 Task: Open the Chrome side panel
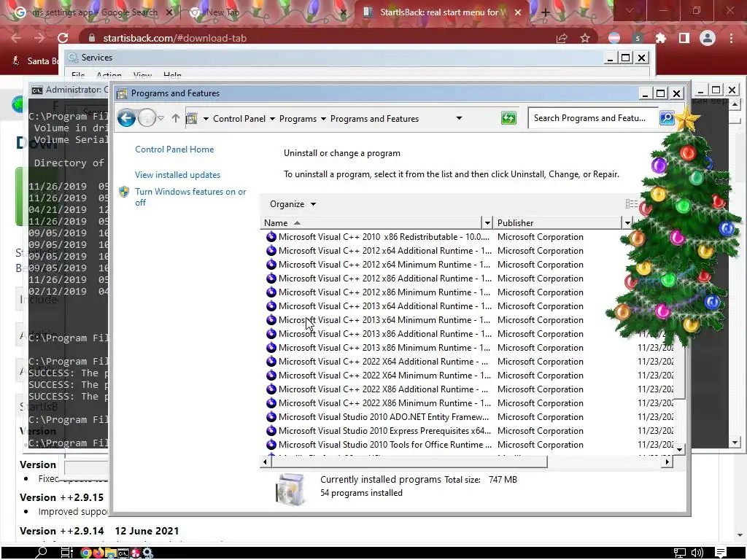684,38
